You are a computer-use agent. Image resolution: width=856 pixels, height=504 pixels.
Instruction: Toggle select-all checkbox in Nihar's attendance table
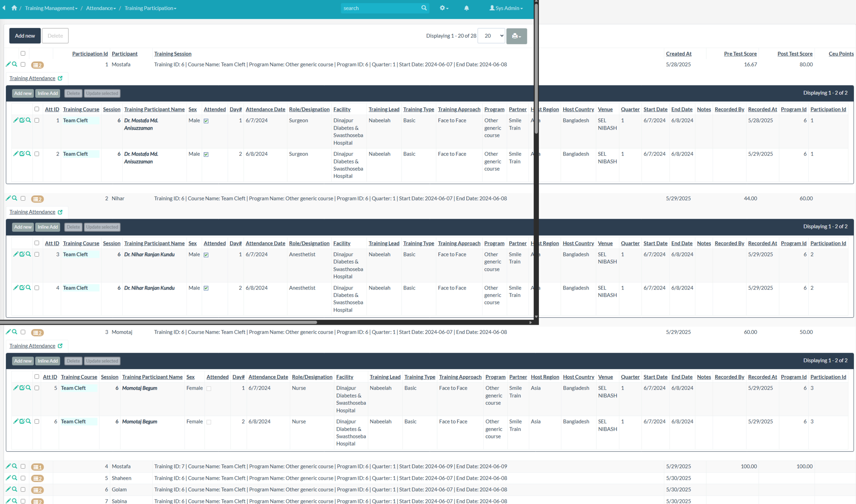tap(37, 243)
